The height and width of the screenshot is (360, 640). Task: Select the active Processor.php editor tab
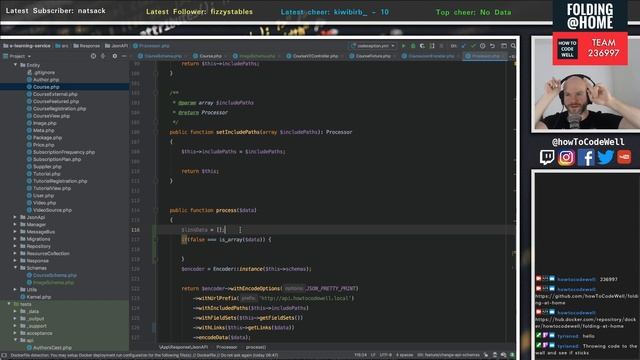click(x=485, y=56)
